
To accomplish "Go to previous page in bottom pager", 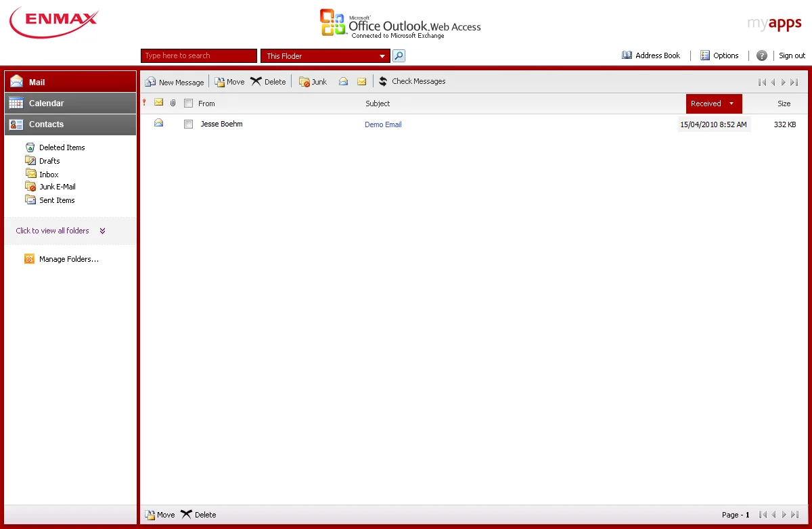I will click(x=773, y=515).
